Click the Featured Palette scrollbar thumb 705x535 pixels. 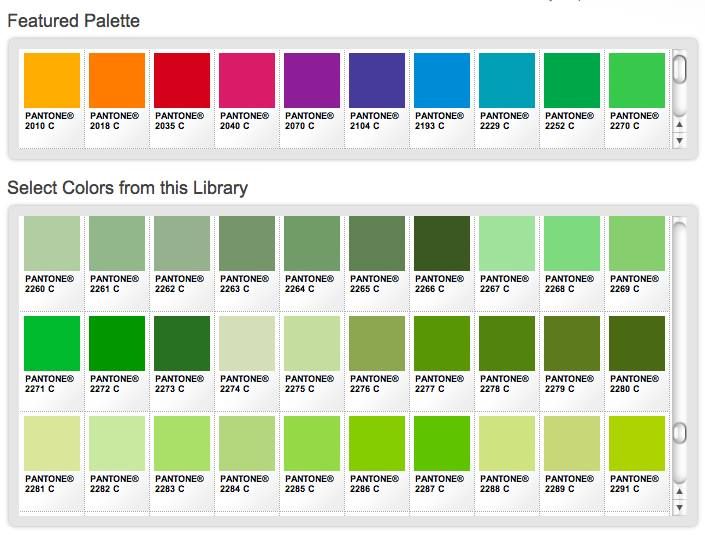click(x=680, y=69)
